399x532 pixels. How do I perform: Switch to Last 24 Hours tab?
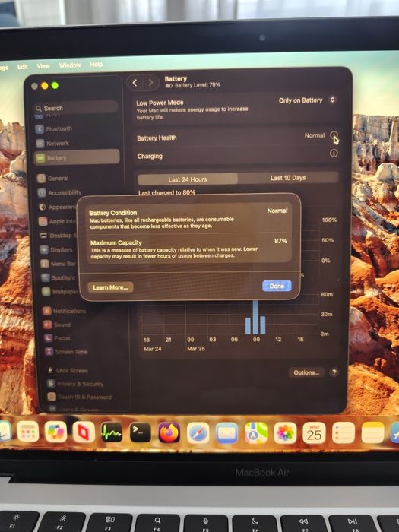188,179
